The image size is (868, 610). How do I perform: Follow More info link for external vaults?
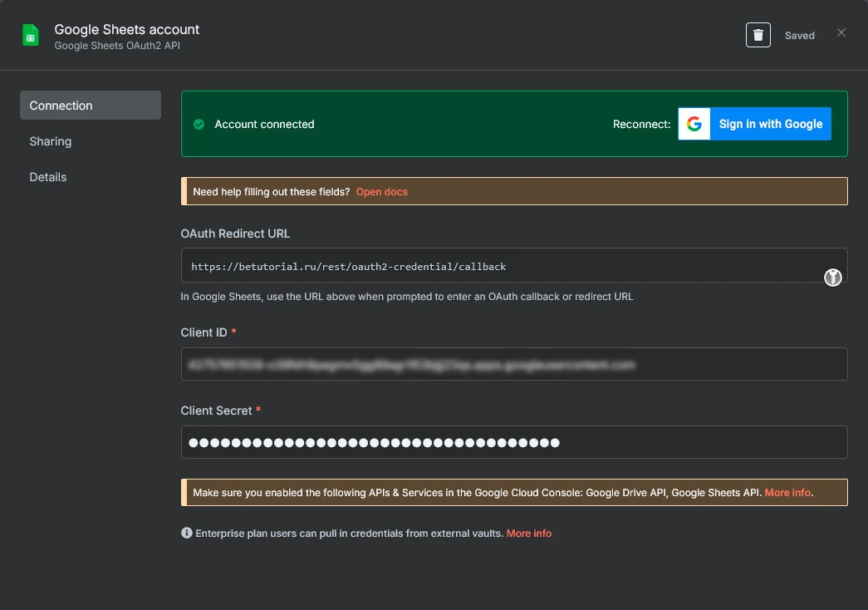tap(528, 534)
